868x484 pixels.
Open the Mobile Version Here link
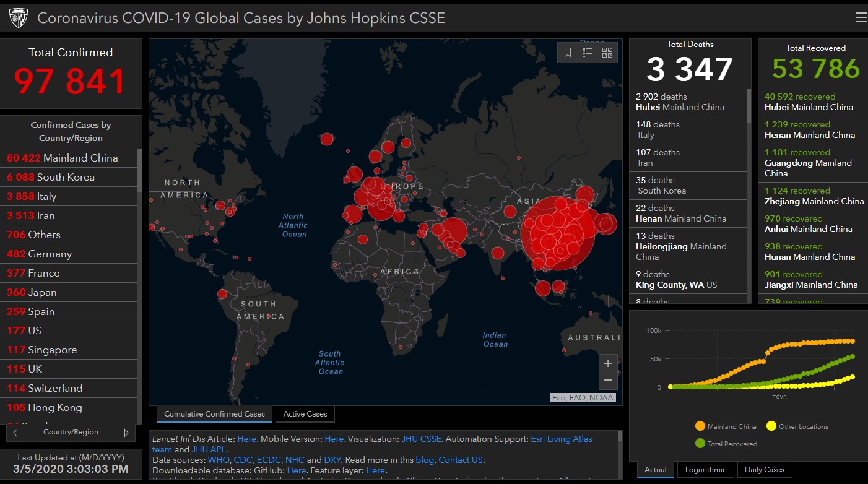[334, 439]
